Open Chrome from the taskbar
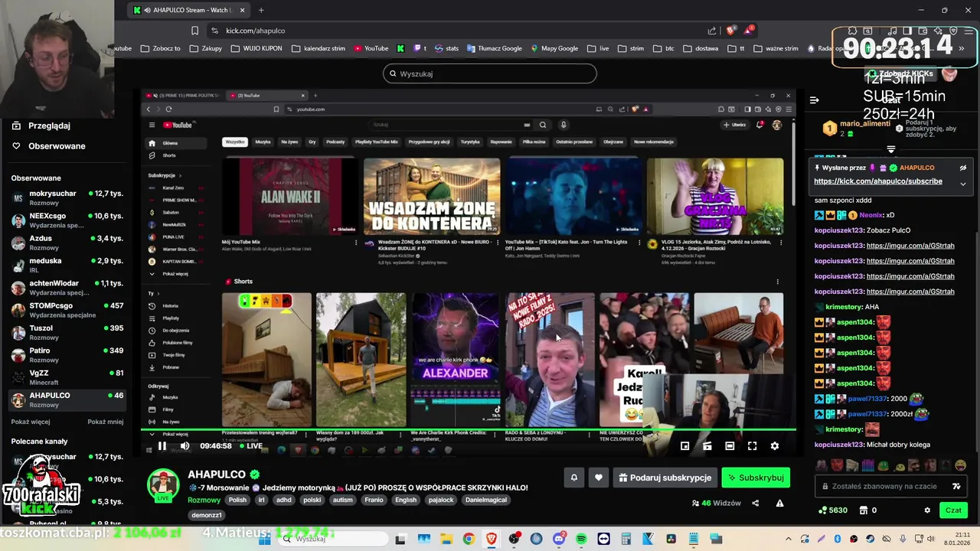Screen dimensions: 980x551 coord(469,539)
